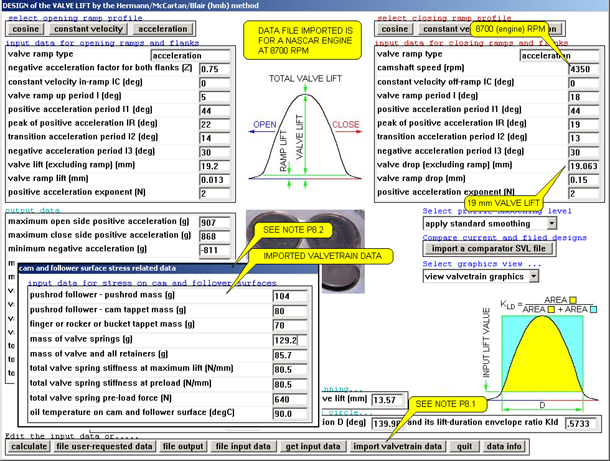
Task: Click valve spring pre-load force field 640
Action: click(x=290, y=399)
